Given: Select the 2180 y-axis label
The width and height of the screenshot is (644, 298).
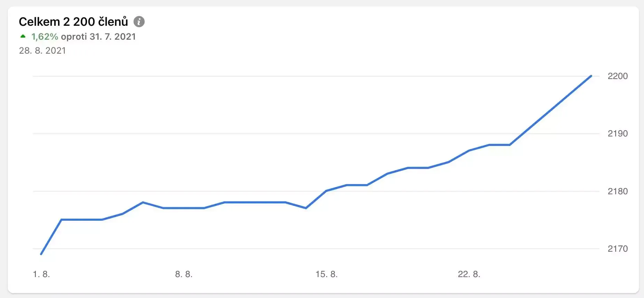Looking at the screenshot, I should pos(618,191).
